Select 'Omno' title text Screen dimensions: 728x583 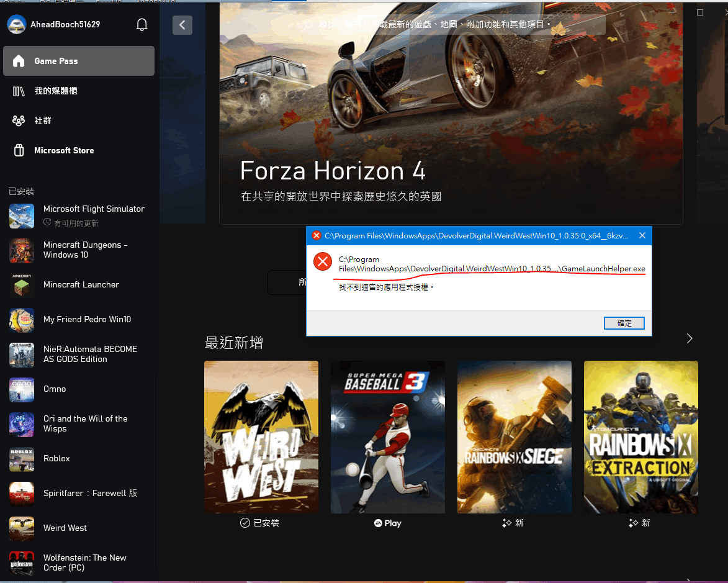coord(55,389)
